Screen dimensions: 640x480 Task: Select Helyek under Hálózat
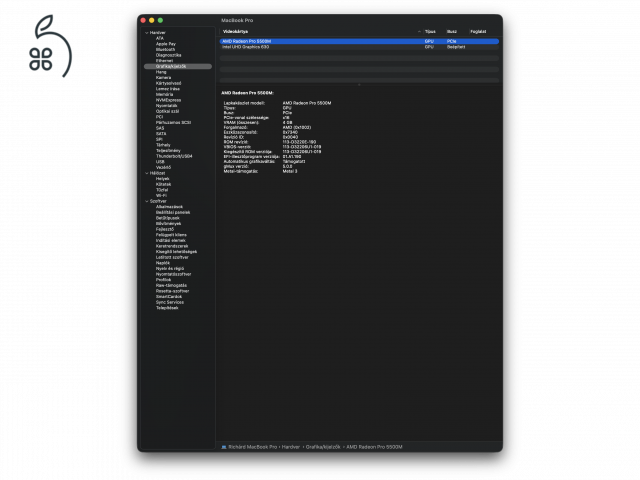(x=162, y=179)
